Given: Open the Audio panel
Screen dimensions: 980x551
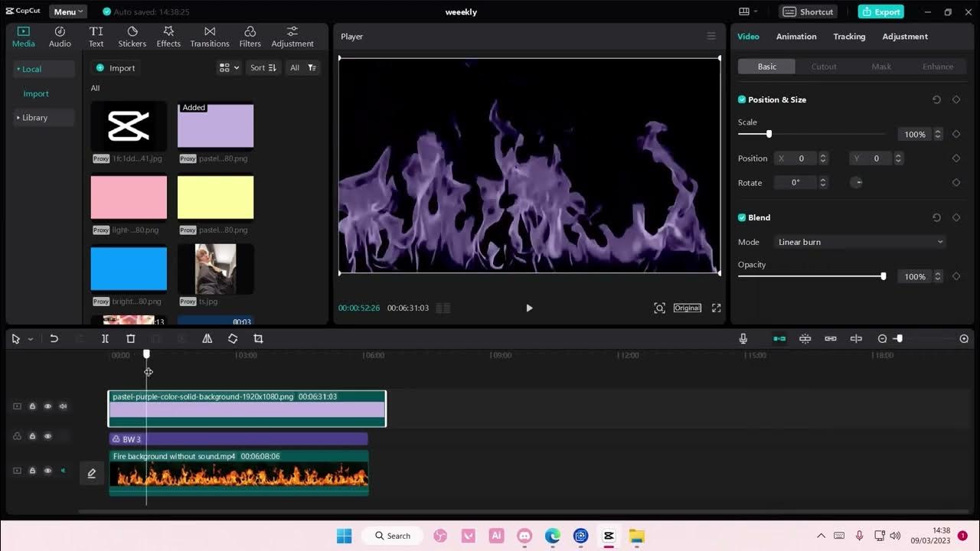Looking at the screenshot, I should tap(60, 36).
